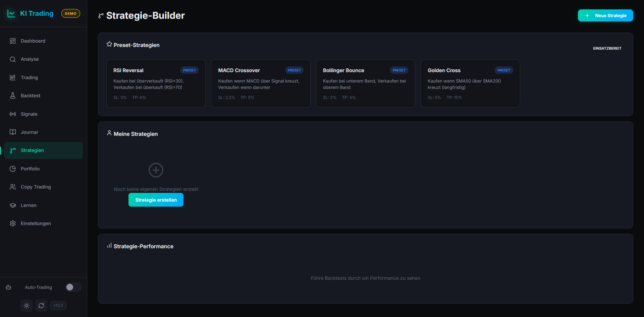
Task: Enable the Auto-Trading switch
Action: (x=73, y=287)
